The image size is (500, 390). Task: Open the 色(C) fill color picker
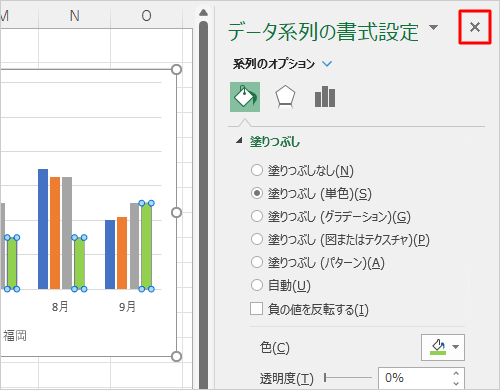(x=443, y=347)
